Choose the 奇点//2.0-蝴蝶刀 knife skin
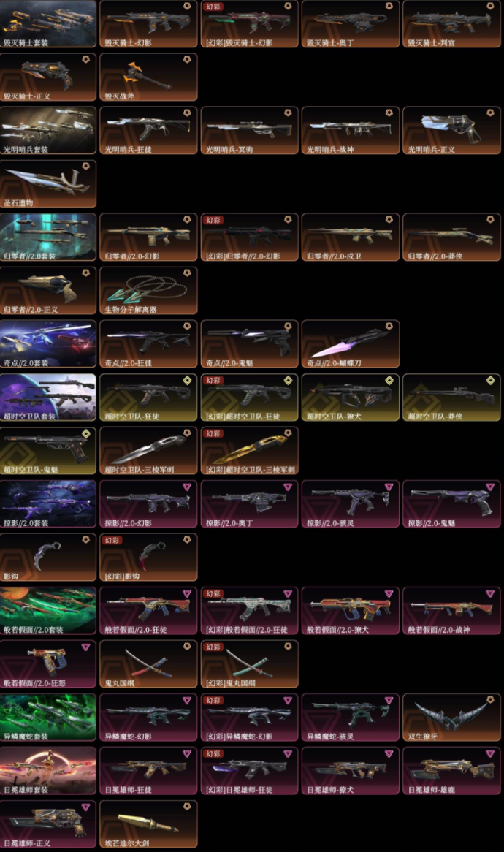This screenshot has width=504, height=852. pyautogui.click(x=351, y=344)
